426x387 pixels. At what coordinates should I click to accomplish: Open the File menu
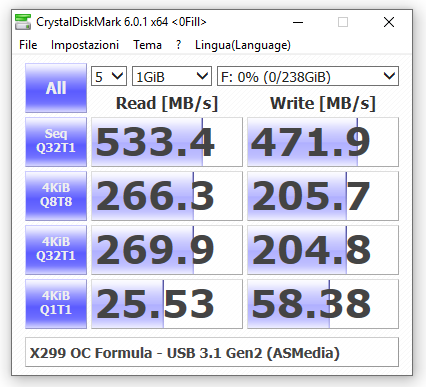(28, 45)
